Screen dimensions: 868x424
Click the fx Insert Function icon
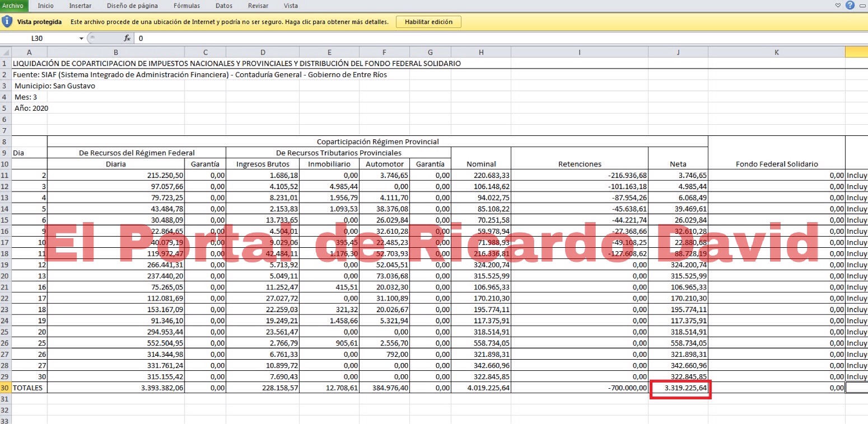point(127,38)
